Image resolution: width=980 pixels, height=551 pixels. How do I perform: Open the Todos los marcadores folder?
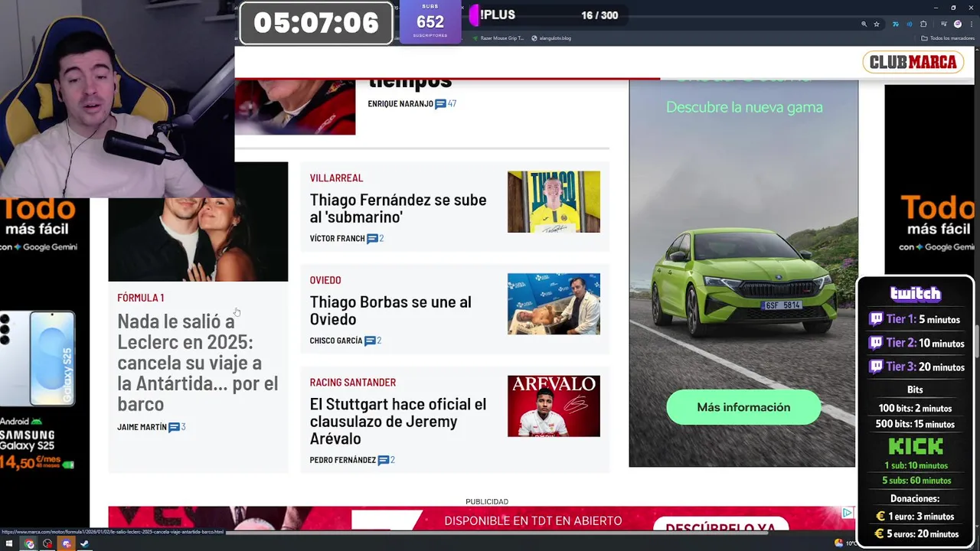pos(948,38)
